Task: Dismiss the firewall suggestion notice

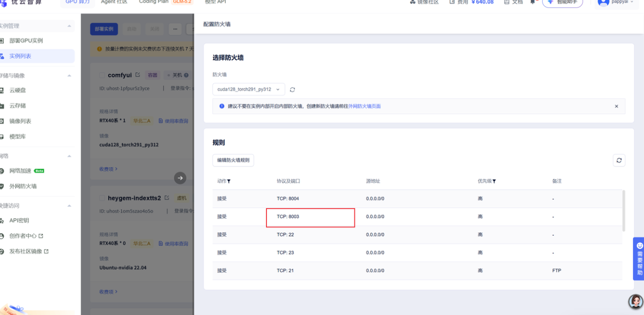Action: [616, 106]
